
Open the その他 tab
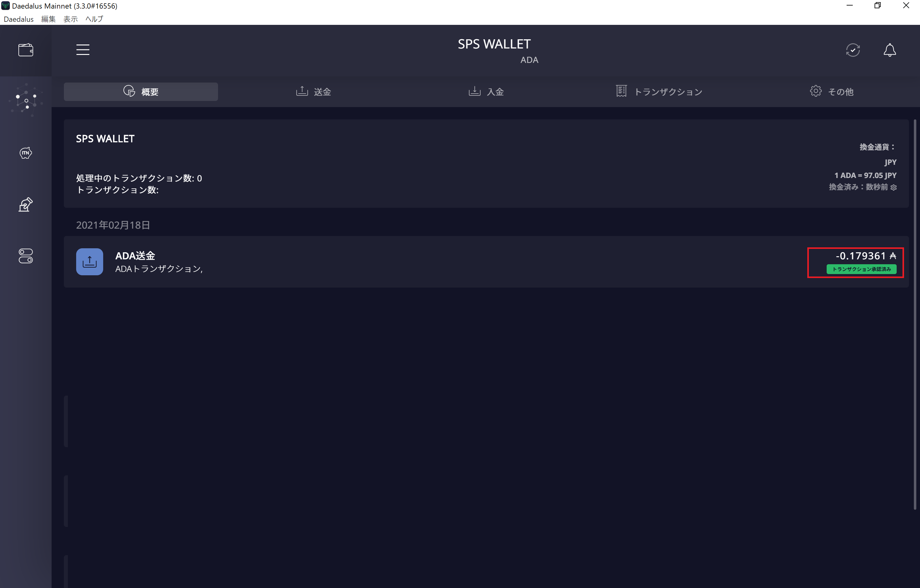[831, 92]
